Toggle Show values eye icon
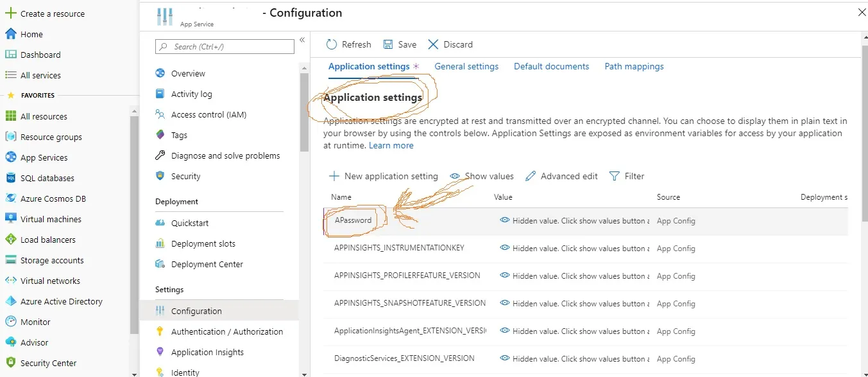 click(455, 176)
